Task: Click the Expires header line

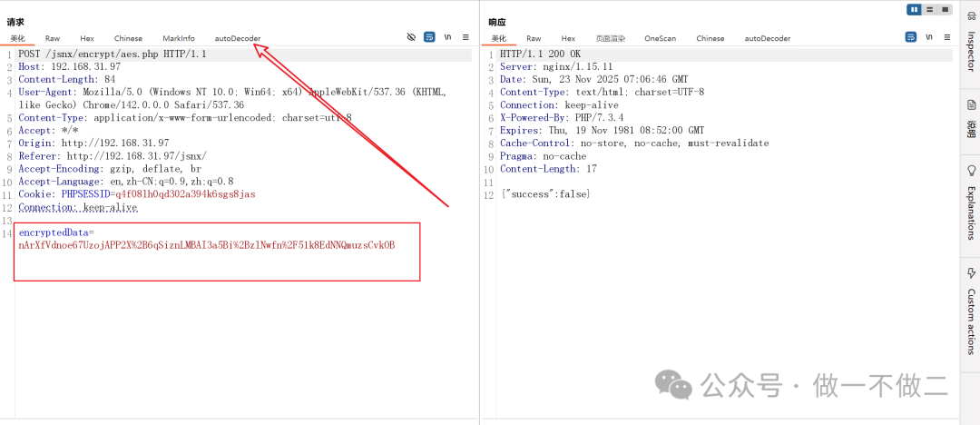Action: pos(602,131)
